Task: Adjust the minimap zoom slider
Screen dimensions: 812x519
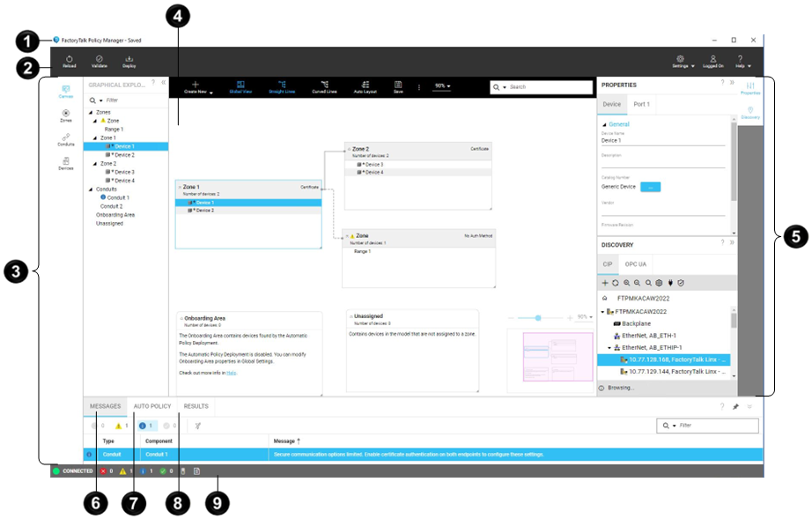Action: click(x=539, y=317)
